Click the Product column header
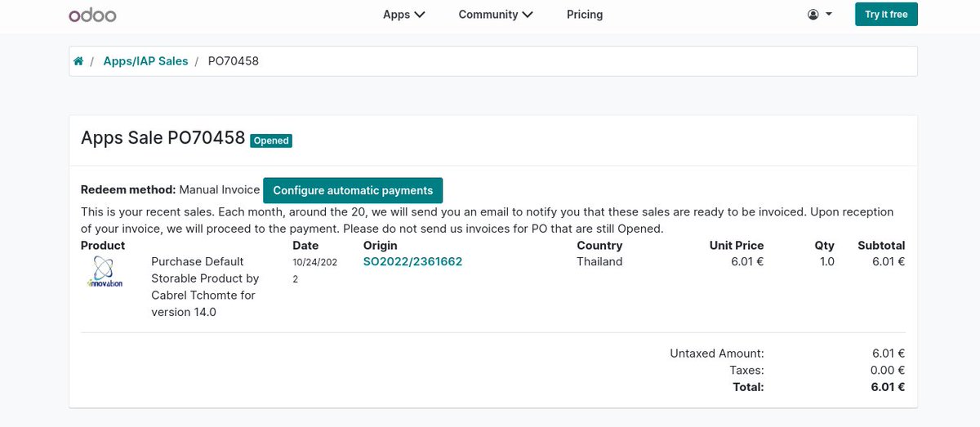 tap(103, 245)
